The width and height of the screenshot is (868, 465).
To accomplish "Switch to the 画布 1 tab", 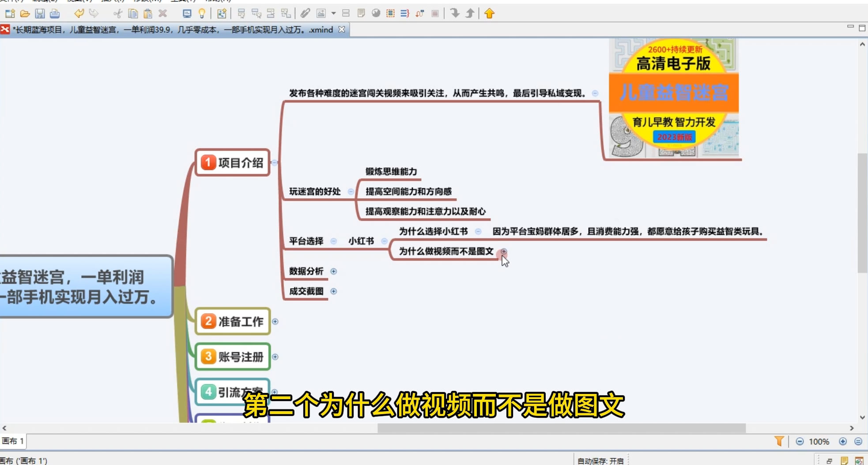I will click(x=13, y=441).
